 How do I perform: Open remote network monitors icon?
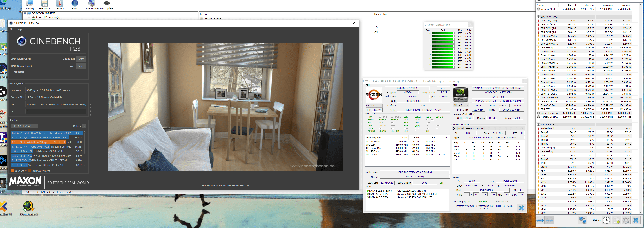click(x=583, y=220)
